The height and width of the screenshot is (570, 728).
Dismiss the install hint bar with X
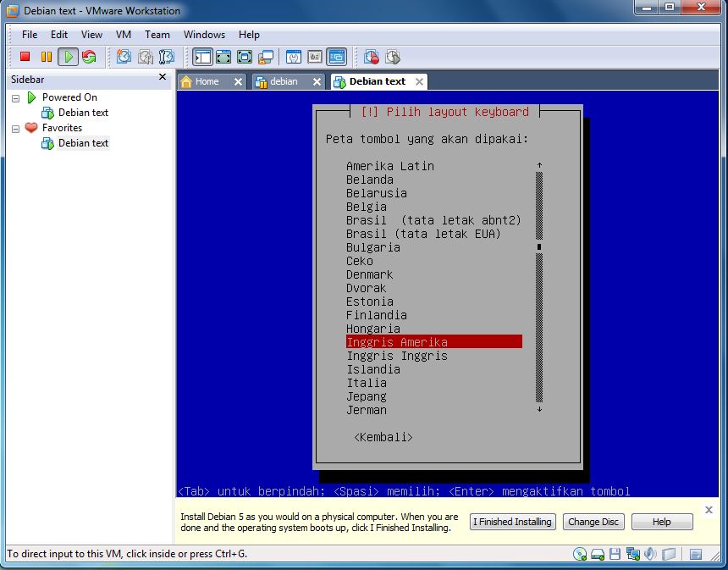coord(709,510)
